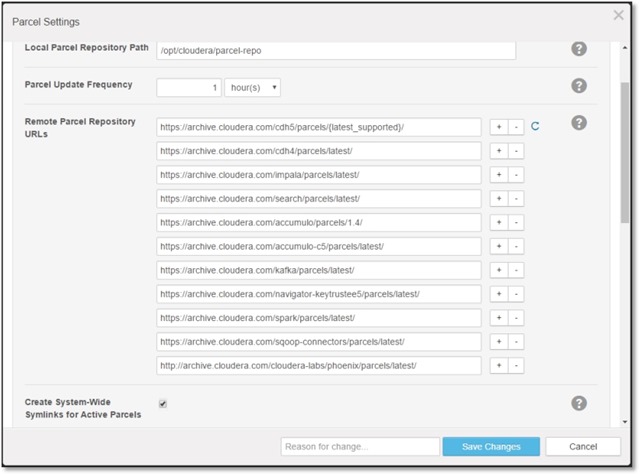Edit the navigator-keytrustee5 URL field
640x475 pixels.
point(319,294)
